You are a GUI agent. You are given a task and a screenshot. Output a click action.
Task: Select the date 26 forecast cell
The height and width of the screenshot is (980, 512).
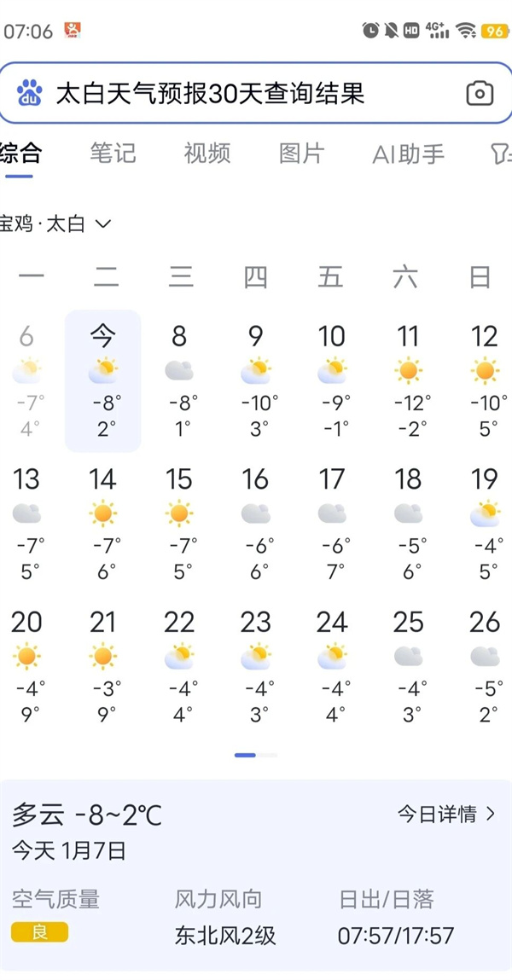pyautogui.click(x=485, y=666)
